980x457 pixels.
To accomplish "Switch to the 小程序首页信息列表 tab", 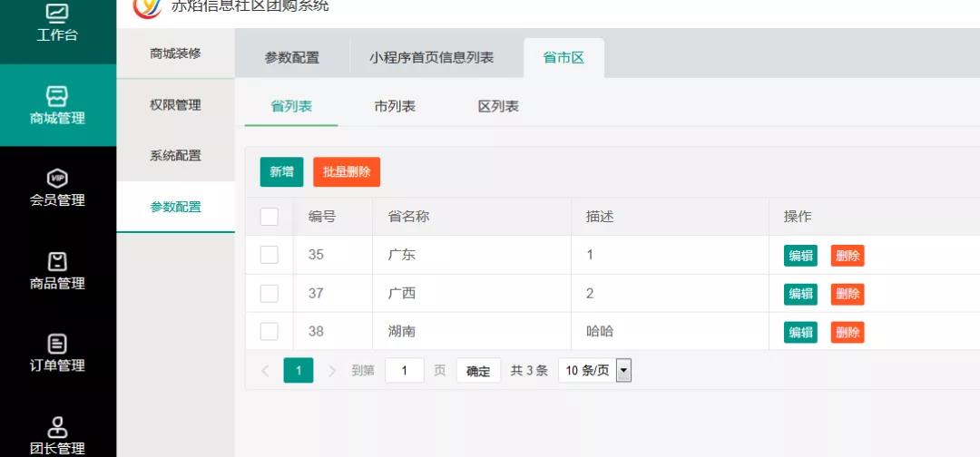I will pyautogui.click(x=432, y=57).
